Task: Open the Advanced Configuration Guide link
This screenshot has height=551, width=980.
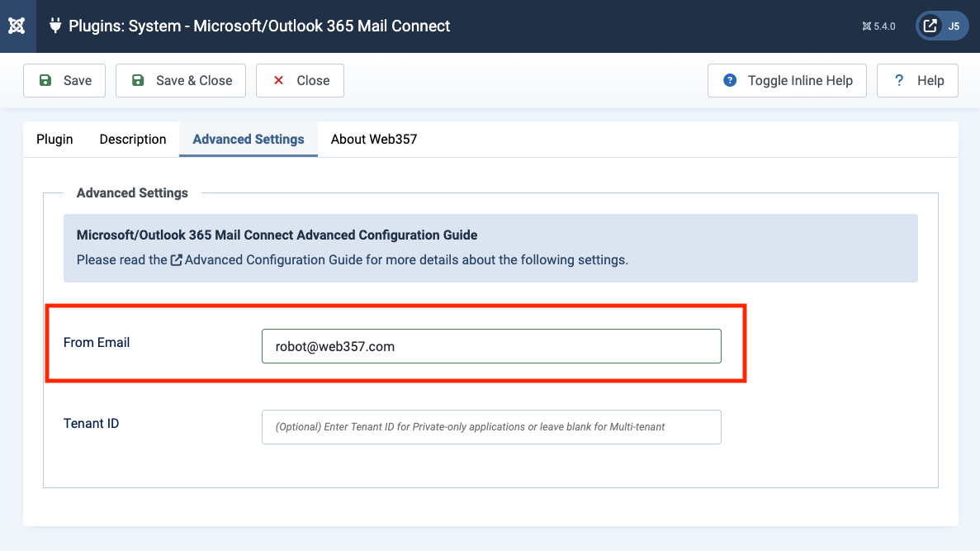Action: (266, 259)
